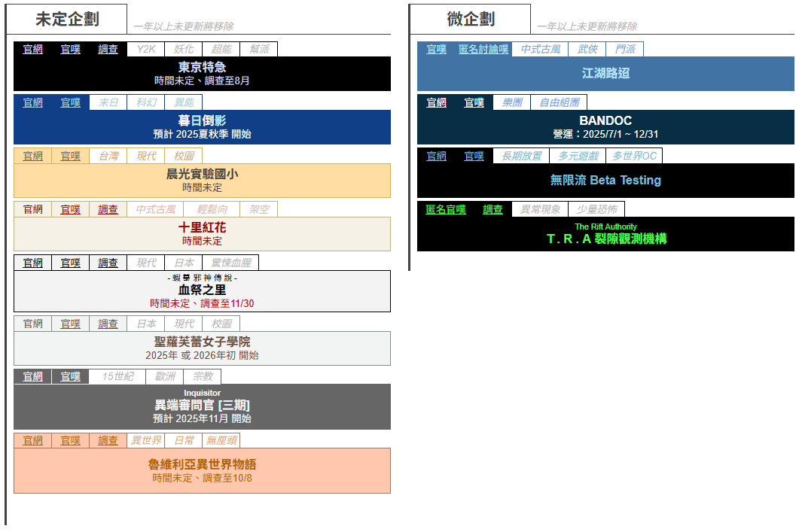Open the 匿名討論噗 link for 江湖路迢
Screen dimensions: 802x532
pos(483,50)
